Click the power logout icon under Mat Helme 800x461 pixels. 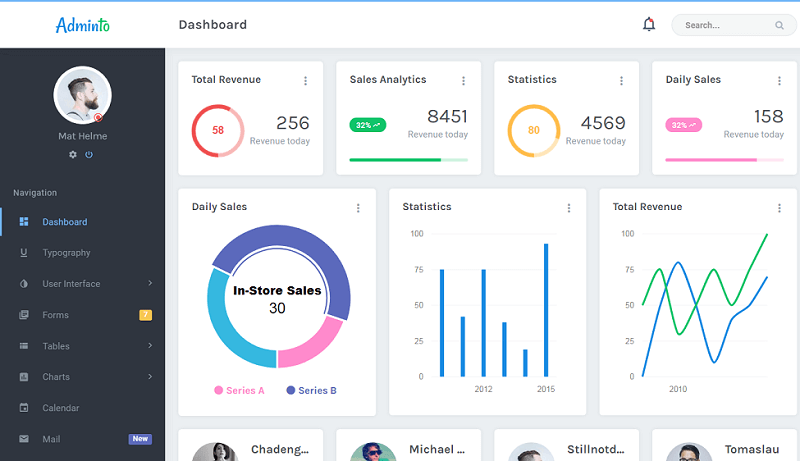[x=89, y=155]
